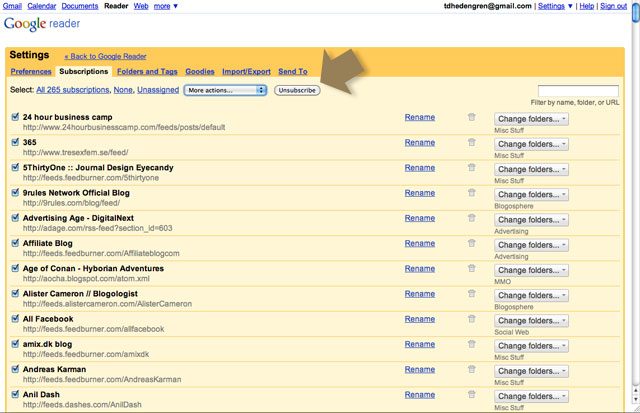The width and height of the screenshot is (640, 413).
Task: Click the Web link in top bar
Action: pyautogui.click(x=141, y=6)
